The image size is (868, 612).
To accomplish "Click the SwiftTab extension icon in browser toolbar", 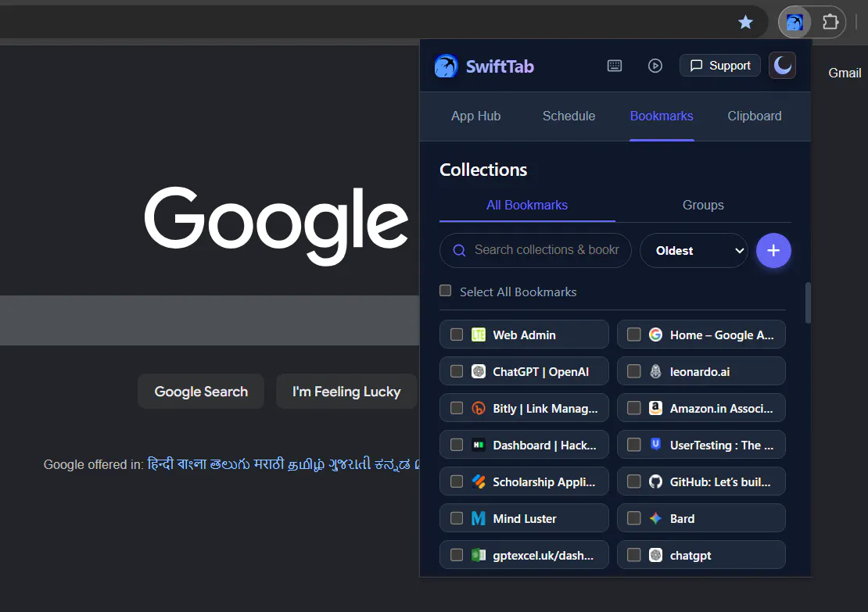I will coord(794,22).
